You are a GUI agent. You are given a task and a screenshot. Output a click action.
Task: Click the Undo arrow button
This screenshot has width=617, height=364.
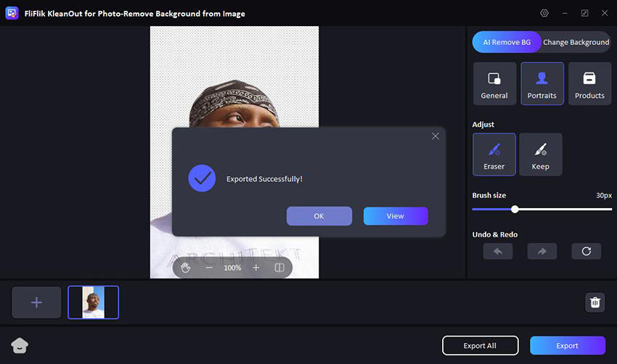[x=498, y=251]
